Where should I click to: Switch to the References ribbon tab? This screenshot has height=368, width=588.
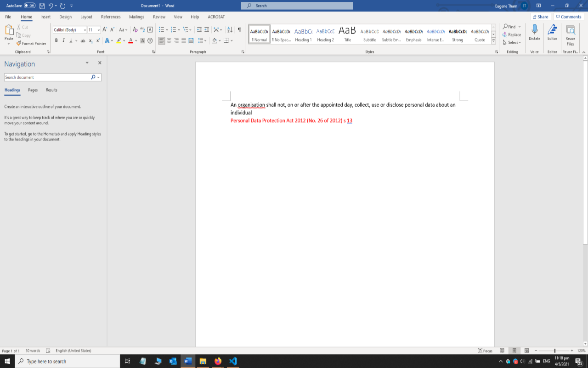click(x=111, y=17)
